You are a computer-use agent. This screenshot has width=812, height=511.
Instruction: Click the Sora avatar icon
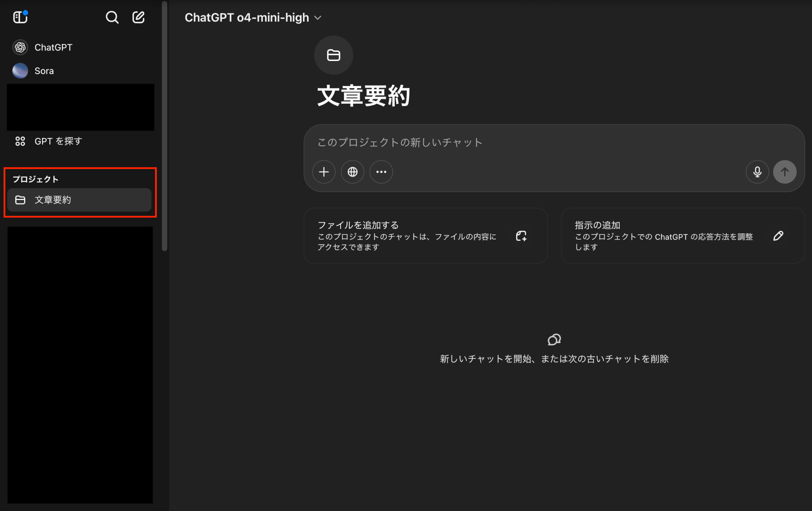point(20,71)
